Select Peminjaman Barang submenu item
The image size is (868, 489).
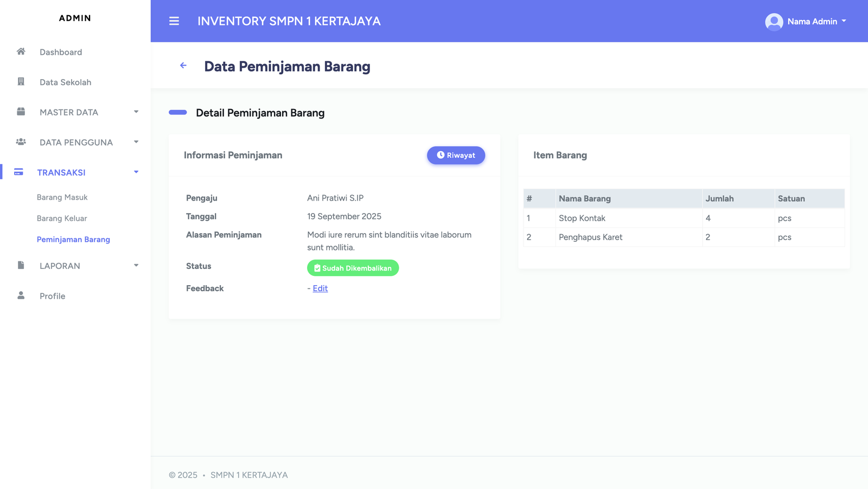point(73,240)
